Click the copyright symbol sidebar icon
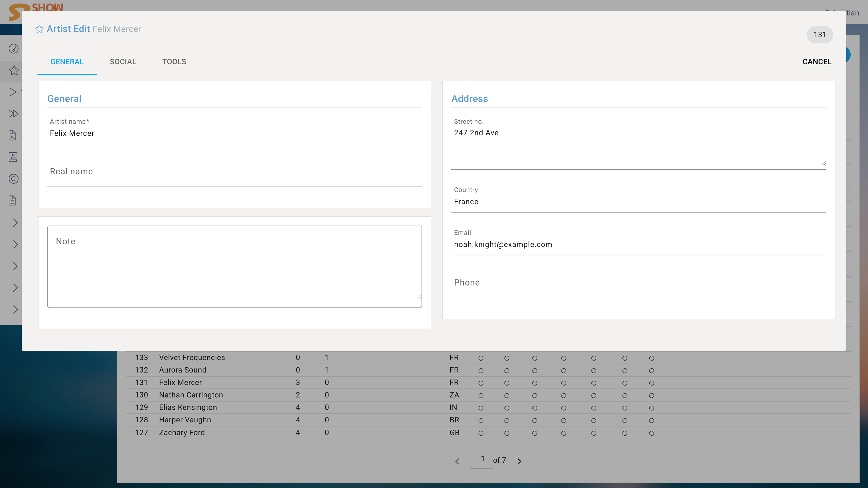 [14, 179]
